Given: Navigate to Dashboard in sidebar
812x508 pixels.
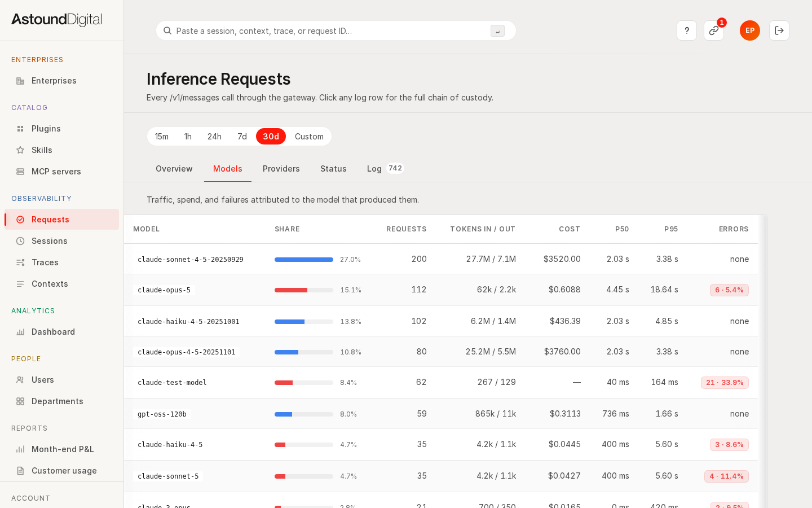Looking at the screenshot, I should point(62,332).
